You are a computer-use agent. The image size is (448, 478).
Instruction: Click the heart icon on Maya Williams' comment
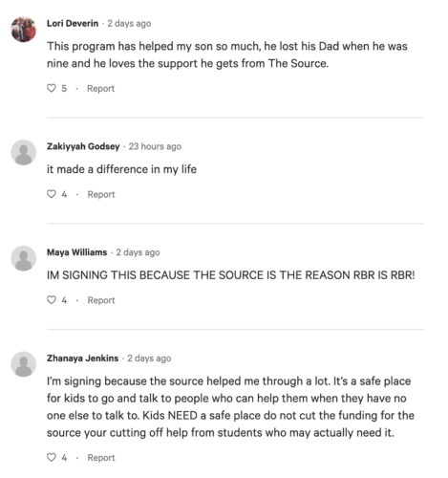click(52, 300)
